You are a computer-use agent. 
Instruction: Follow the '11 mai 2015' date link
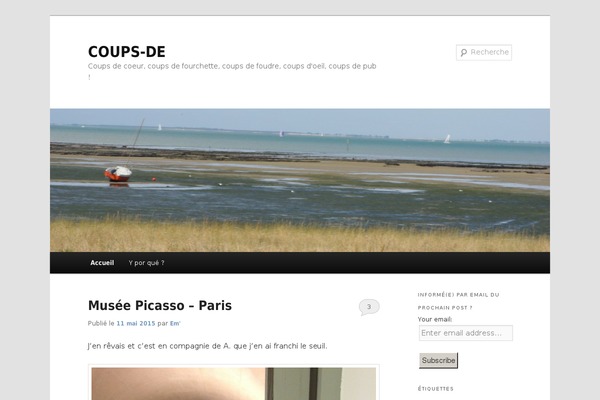point(136,323)
